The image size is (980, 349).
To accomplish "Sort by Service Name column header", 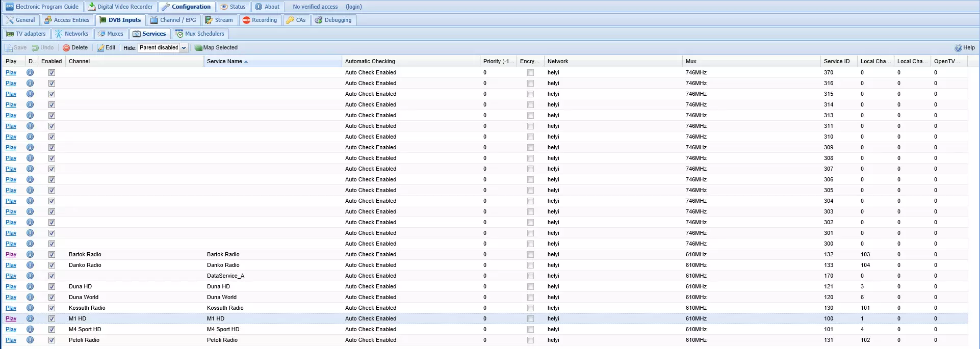I will point(273,61).
